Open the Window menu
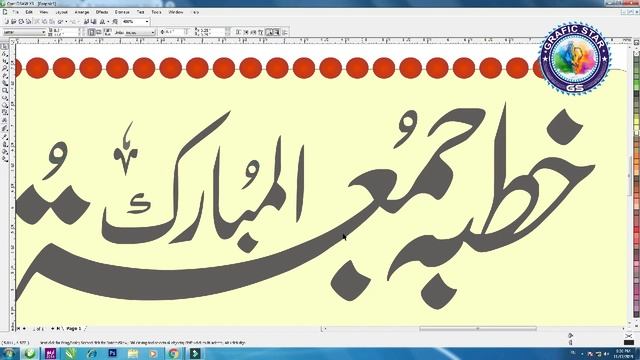This screenshot has width=640, height=360. [176, 12]
